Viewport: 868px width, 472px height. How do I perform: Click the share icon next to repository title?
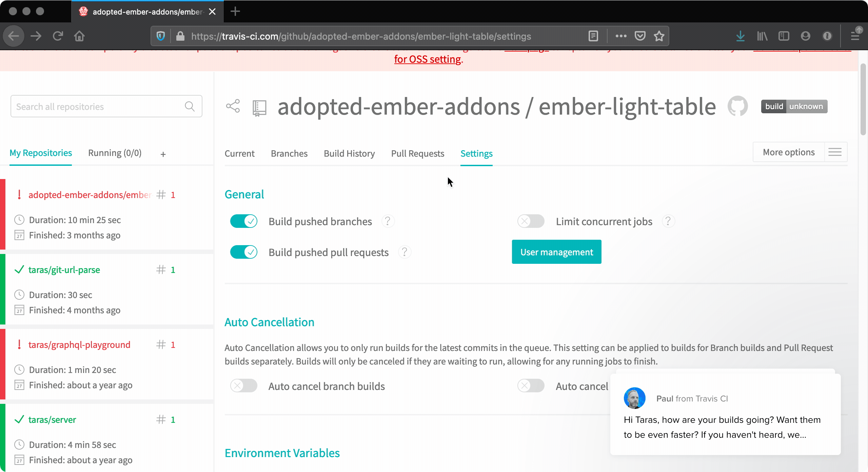(x=233, y=106)
